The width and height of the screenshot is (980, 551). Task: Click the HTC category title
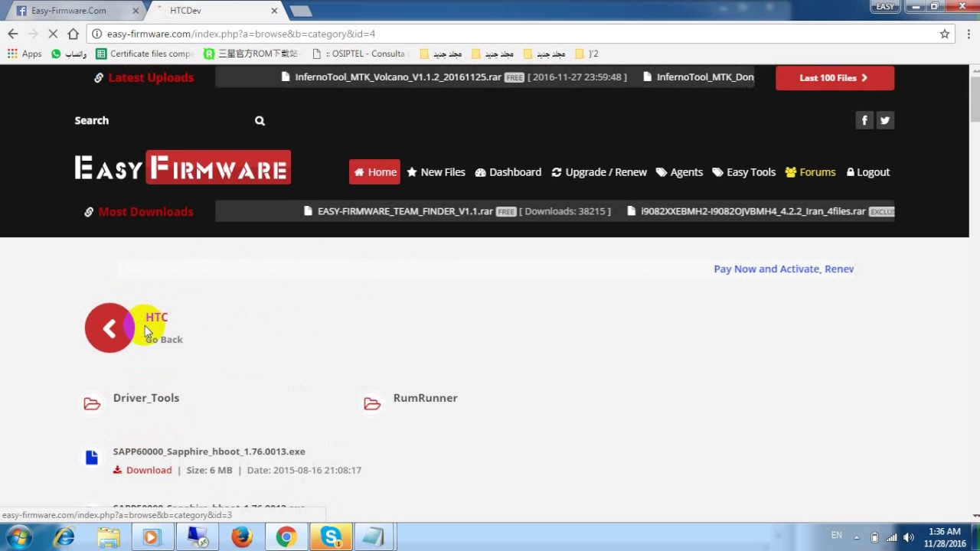pos(157,317)
